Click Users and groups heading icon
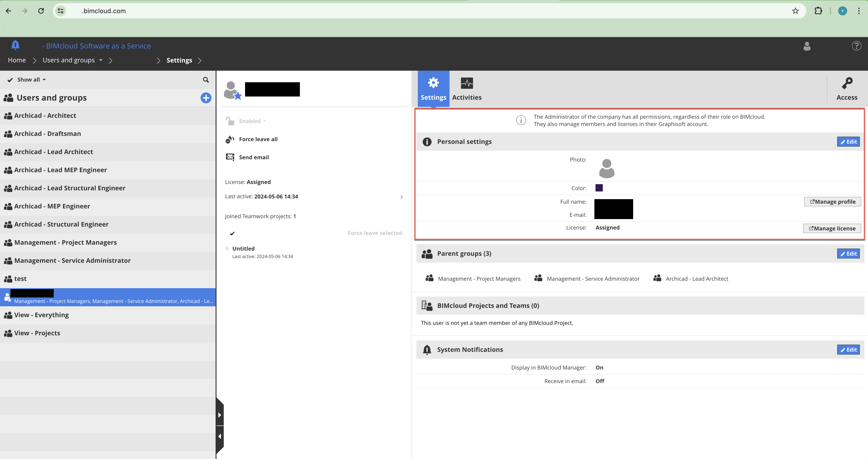 (x=8, y=98)
